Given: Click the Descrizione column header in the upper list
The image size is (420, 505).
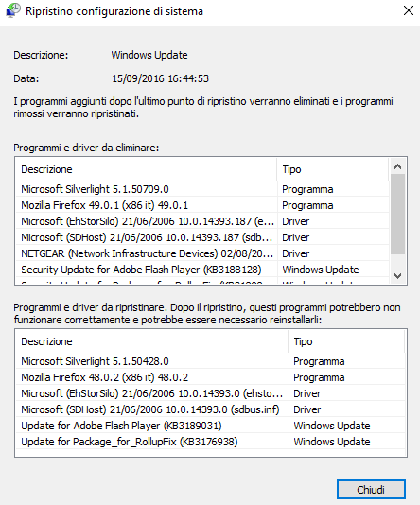Looking at the screenshot, I should point(147,169).
